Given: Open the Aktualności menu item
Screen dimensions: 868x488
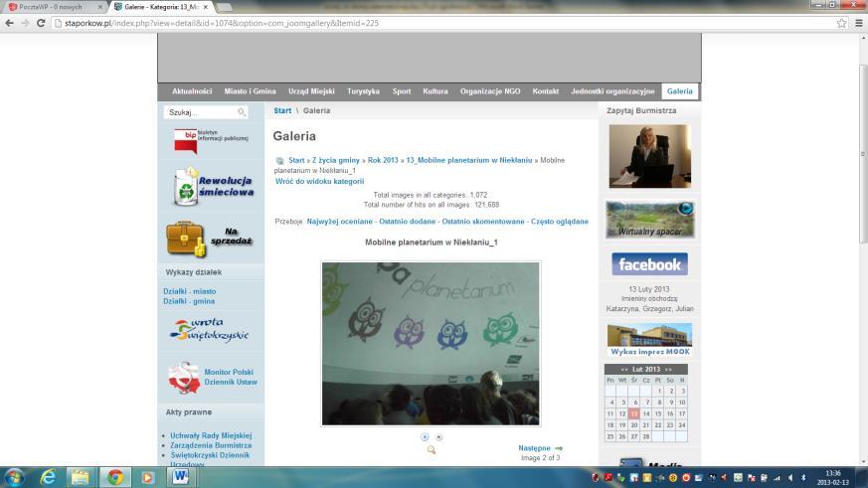Looking at the screenshot, I should (192, 91).
